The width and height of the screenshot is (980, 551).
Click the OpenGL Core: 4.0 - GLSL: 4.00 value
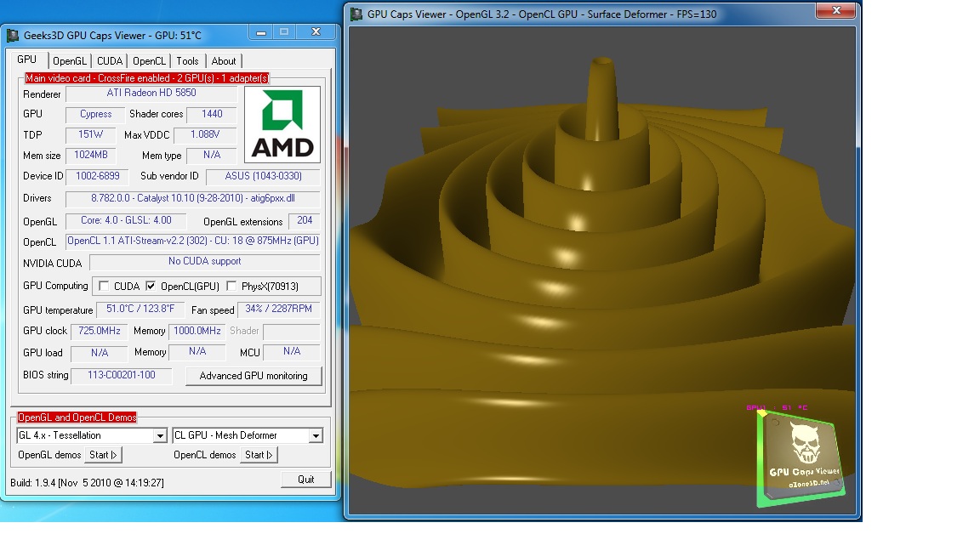click(x=126, y=220)
